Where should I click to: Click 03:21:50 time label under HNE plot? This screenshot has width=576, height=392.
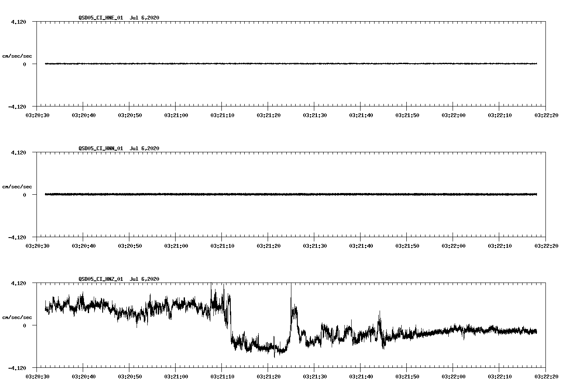tap(407, 115)
